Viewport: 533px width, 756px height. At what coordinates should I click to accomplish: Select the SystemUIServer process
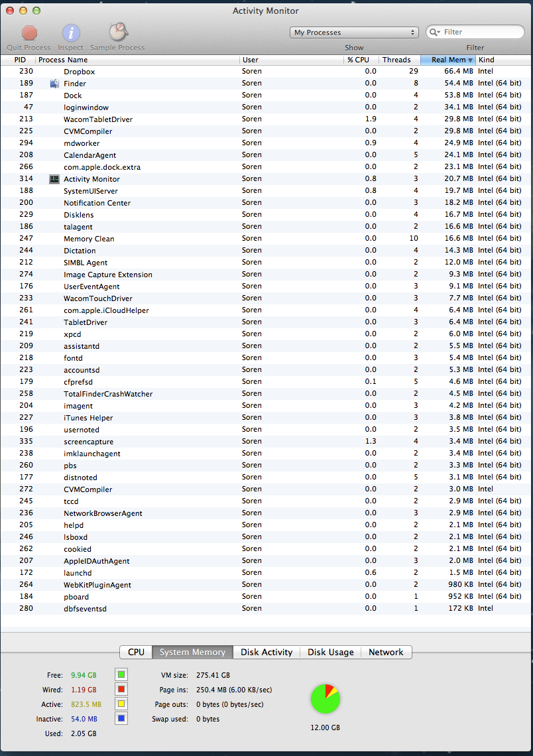pyautogui.click(x=266, y=191)
